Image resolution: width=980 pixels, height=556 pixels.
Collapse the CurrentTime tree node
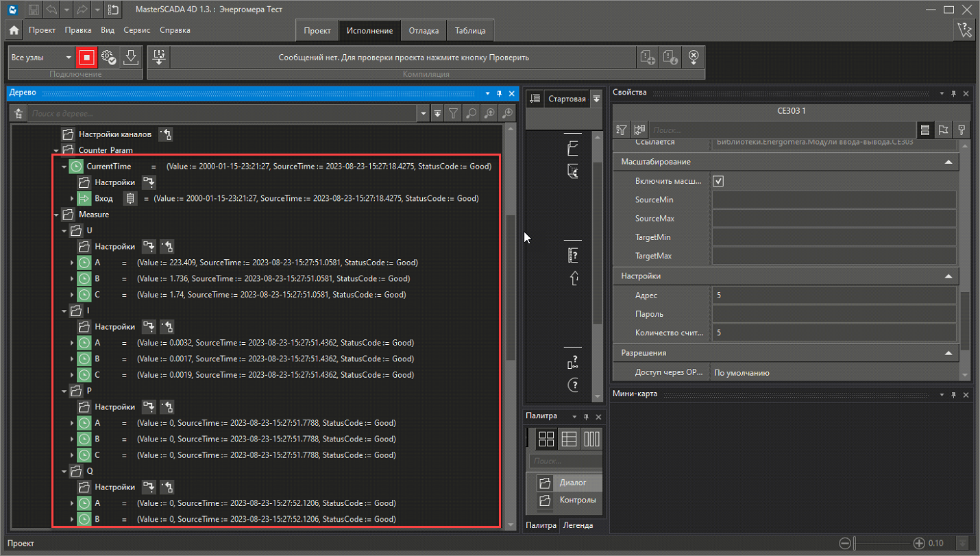tap(64, 166)
